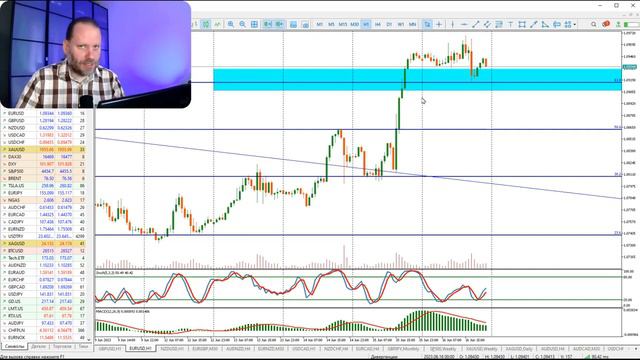The height and width of the screenshot is (360, 640).
Task: Open the notifications chat icon
Action: [606, 24]
